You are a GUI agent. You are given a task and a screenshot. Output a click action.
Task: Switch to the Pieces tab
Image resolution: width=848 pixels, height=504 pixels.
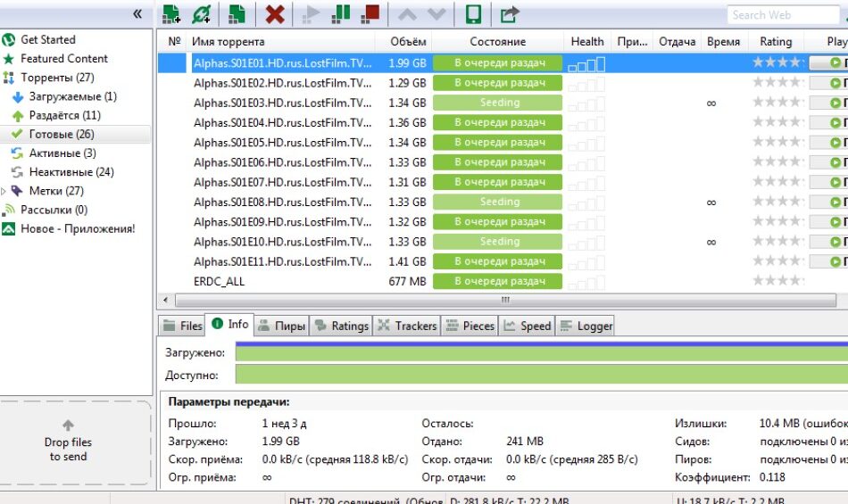tap(470, 326)
